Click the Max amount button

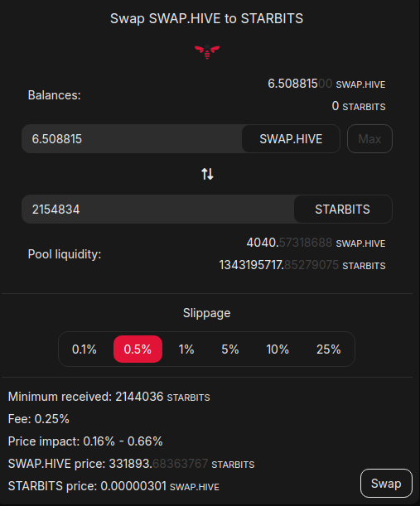(369, 139)
